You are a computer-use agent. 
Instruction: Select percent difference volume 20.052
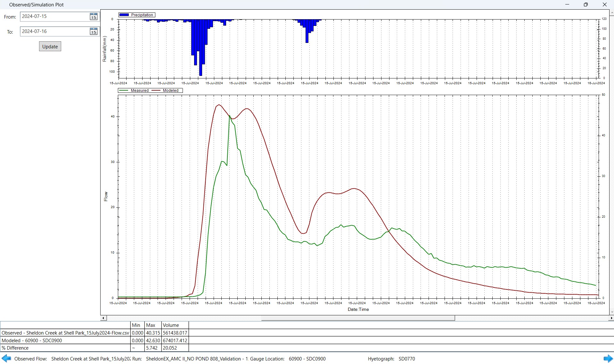(x=175, y=348)
